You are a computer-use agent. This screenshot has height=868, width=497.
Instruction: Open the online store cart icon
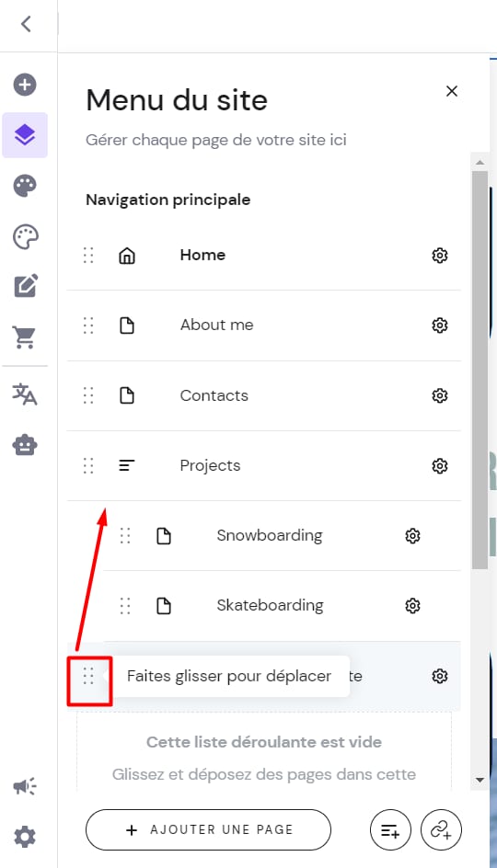pos(25,337)
